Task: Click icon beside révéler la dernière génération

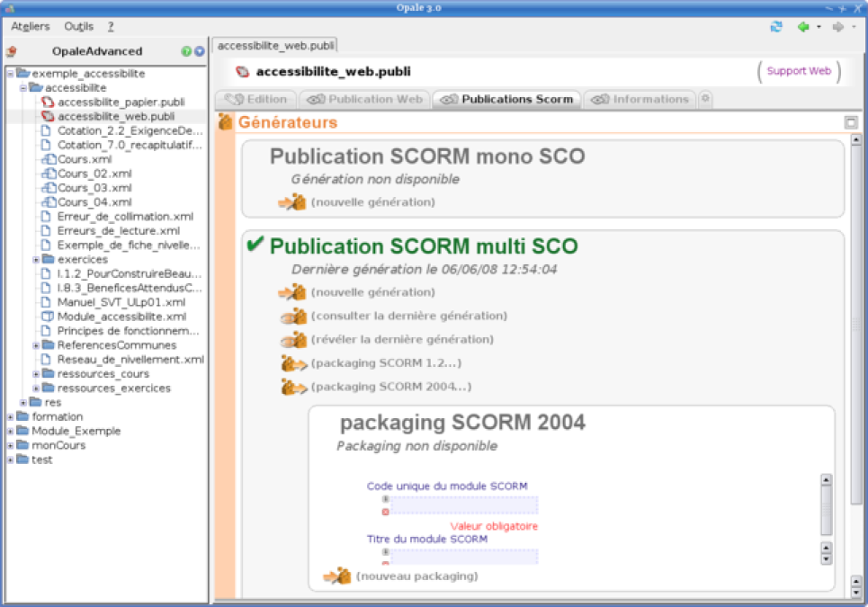Action: pyautogui.click(x=293, y=340)
